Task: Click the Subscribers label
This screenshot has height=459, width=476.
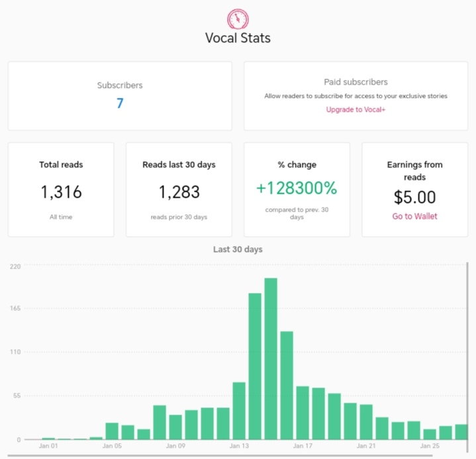Action: tap(120, 85)
